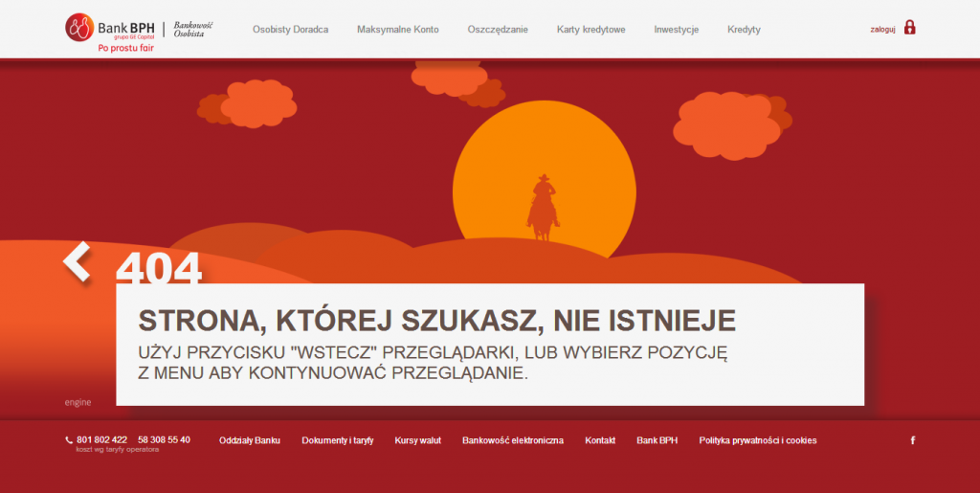Click the zaloguj login link
The image size is (980, 493).
coord(882,30)
